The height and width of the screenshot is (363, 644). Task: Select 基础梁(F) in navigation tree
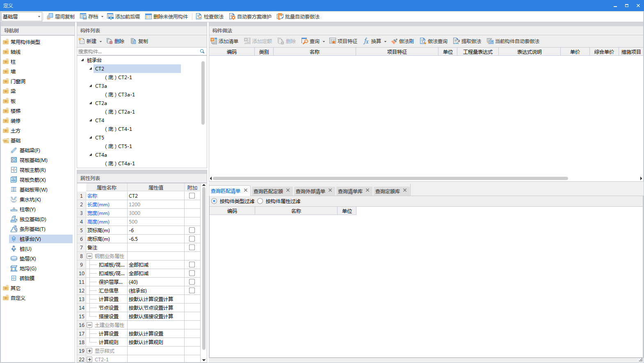click(30, 151)
